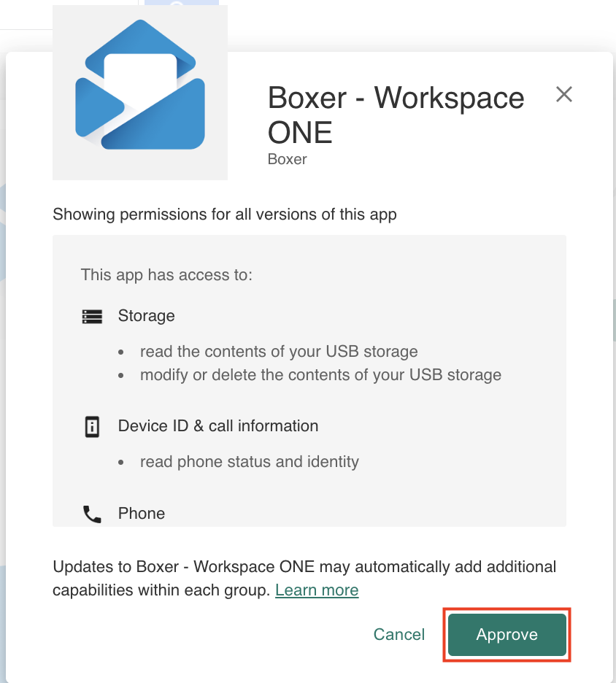The height and width of the screenshot is (683, 616).
Task: Click the Phone section label
Action: pos(141,513)
